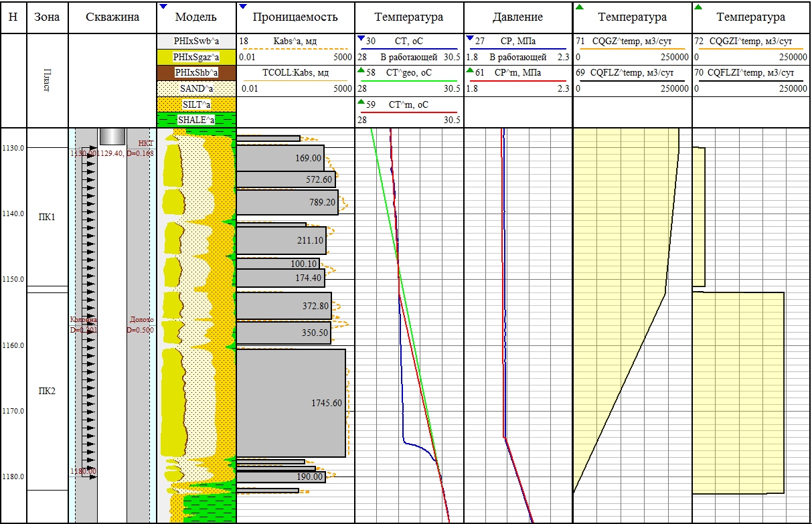Screen dimensions: 812x524
Task: Select the PHIxShb^a brown legend swatch
Action: click(x=197, y=73)
